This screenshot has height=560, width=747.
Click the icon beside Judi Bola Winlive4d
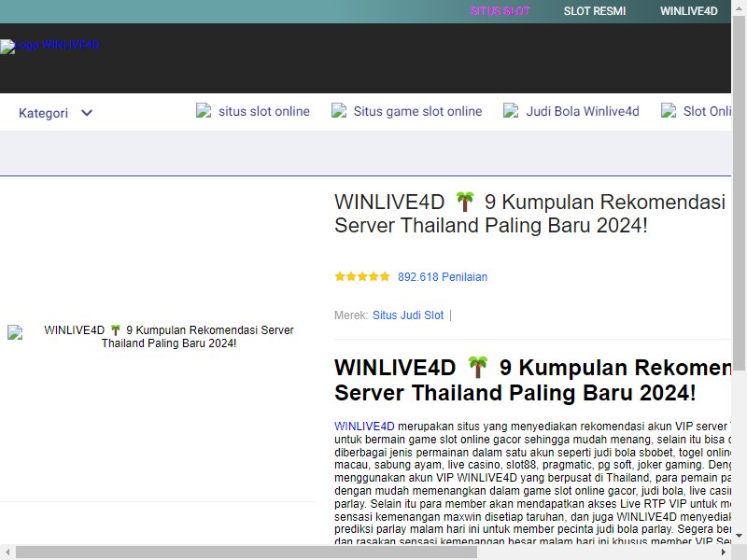click(511, 111)
